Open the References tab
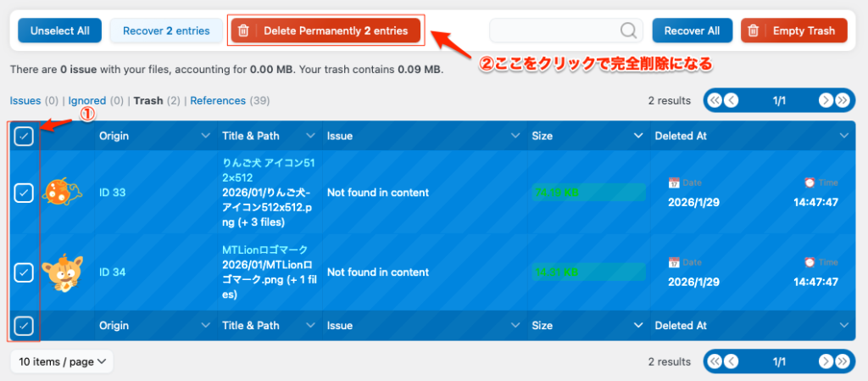Image resolution: width=868 pixels, height=381 pixels. coord(218,100)
